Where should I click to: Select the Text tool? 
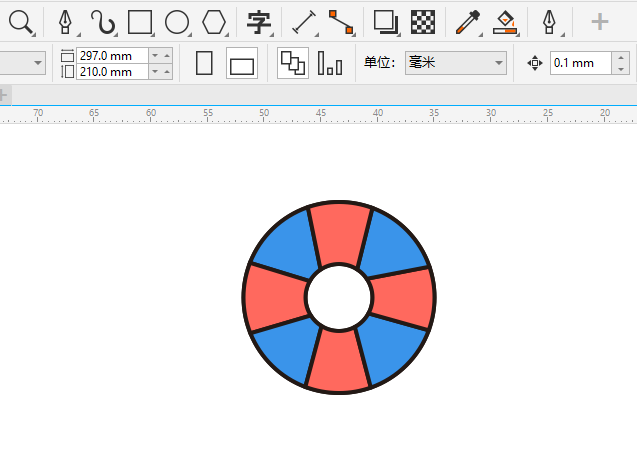click(259, 22)
